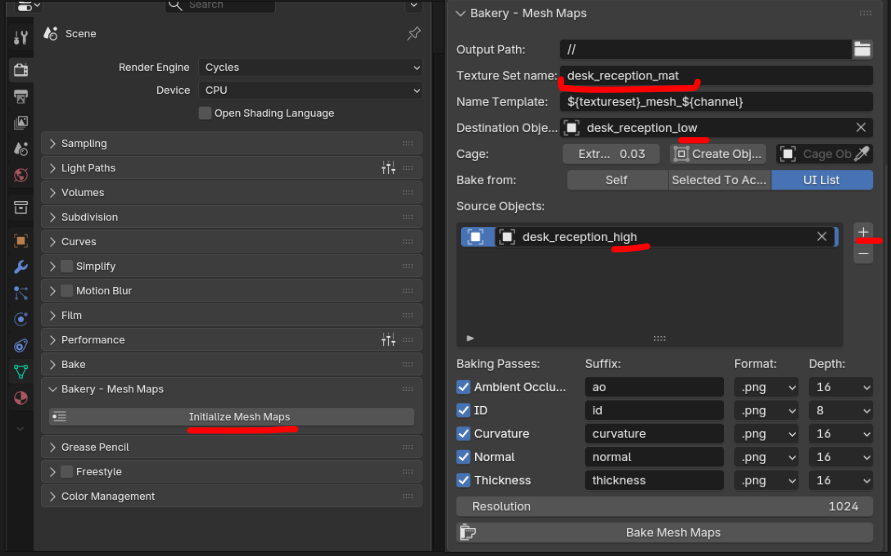Click the pin icon next to Scene
Screen dimensions: 891x556
coord(414,34)
